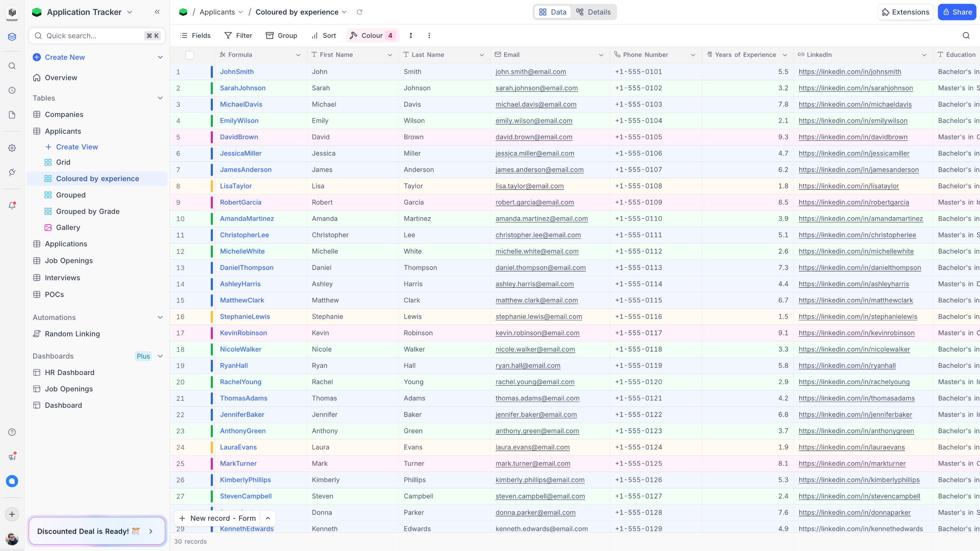Open the Filter option in toolbar
The image size is (980, 551).
[238, 35]
